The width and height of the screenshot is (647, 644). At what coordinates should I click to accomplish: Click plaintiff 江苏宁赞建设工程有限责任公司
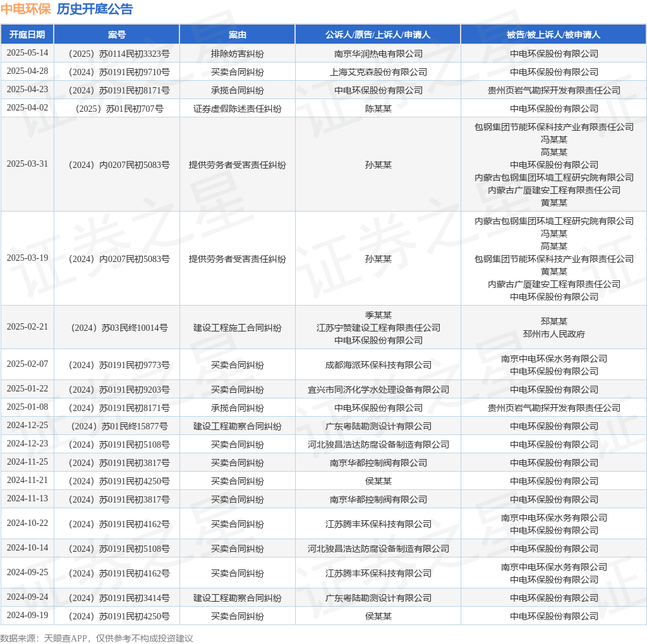tap(378, 328)
